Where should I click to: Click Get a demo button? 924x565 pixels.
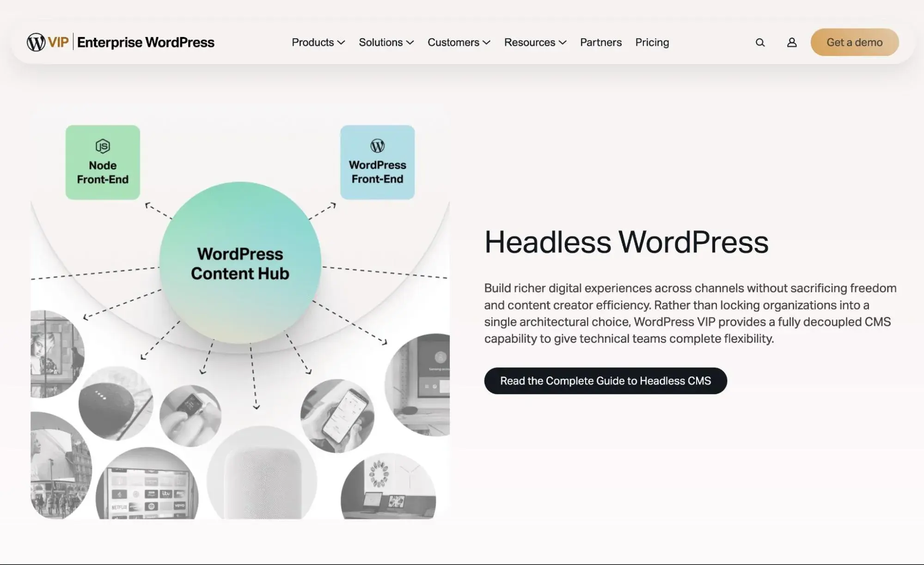tap(855, 42)
